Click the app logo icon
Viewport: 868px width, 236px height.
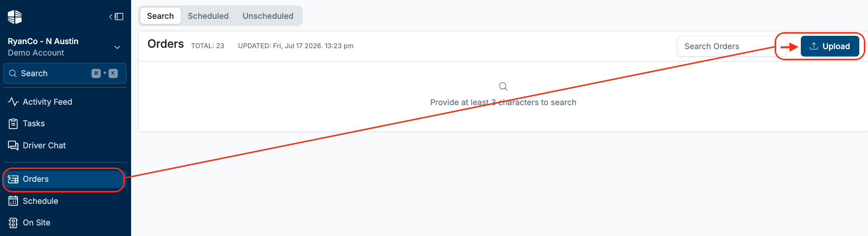tap(15, 17)
